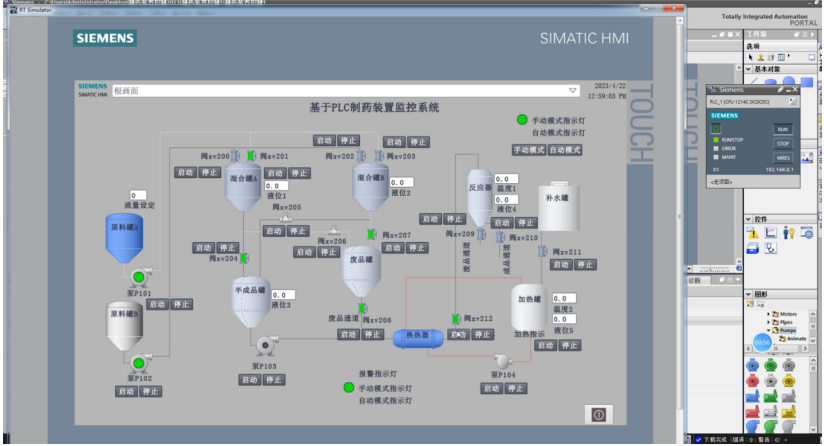Collapse the Pumps graphics folder
824x446 pixels.
[x=768, y=330]
